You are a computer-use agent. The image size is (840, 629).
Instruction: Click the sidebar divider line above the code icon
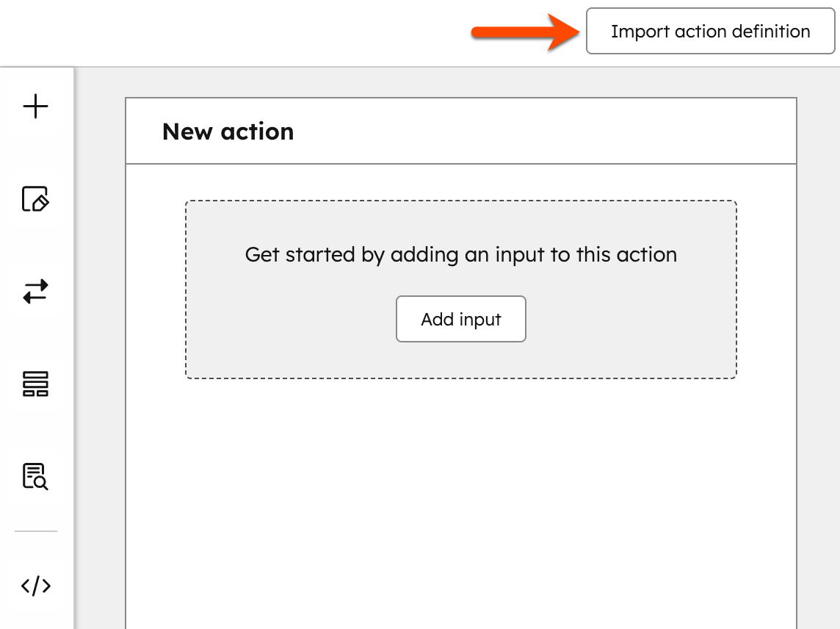tap(35, 531)
